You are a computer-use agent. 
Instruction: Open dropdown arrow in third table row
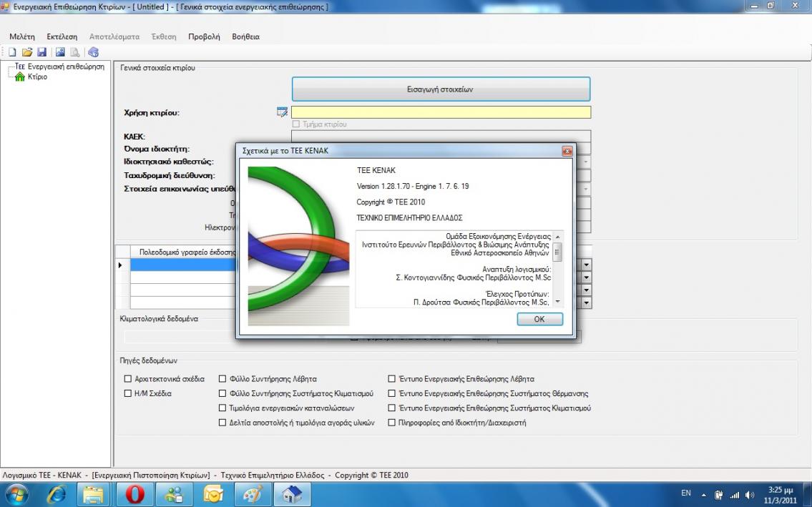pos(586,290)
